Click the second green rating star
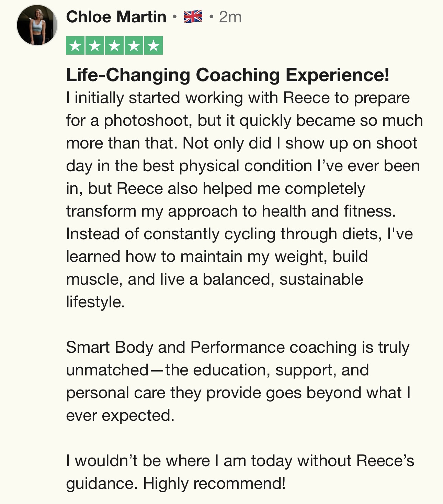Image resolution: width=443 pixels, height=504 pixels. point(95,46)
